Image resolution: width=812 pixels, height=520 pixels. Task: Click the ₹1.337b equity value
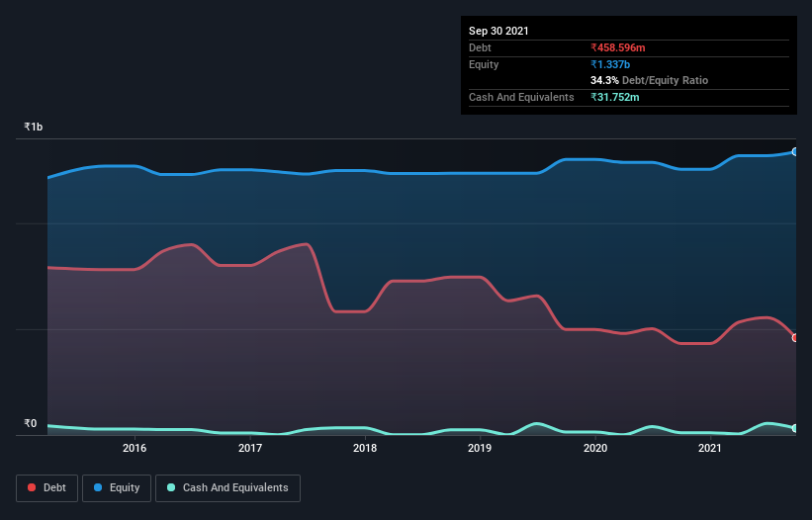[x=610, y=64]
